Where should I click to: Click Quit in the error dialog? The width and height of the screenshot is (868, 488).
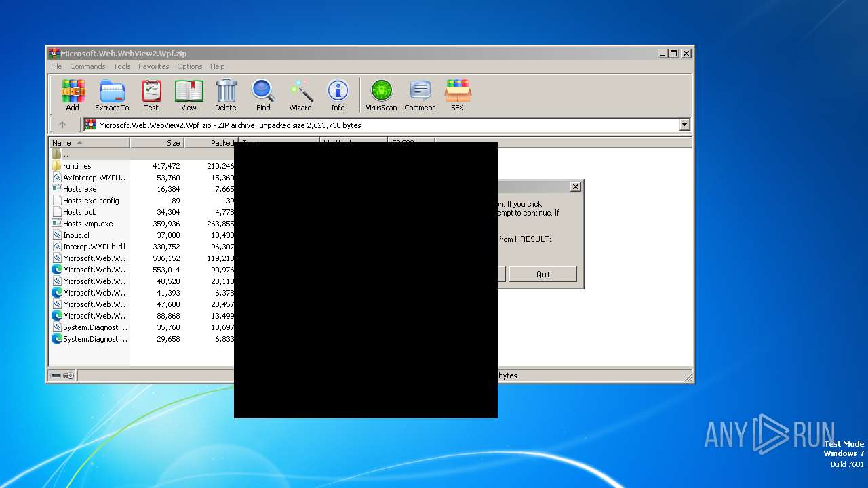click(542, 274)
